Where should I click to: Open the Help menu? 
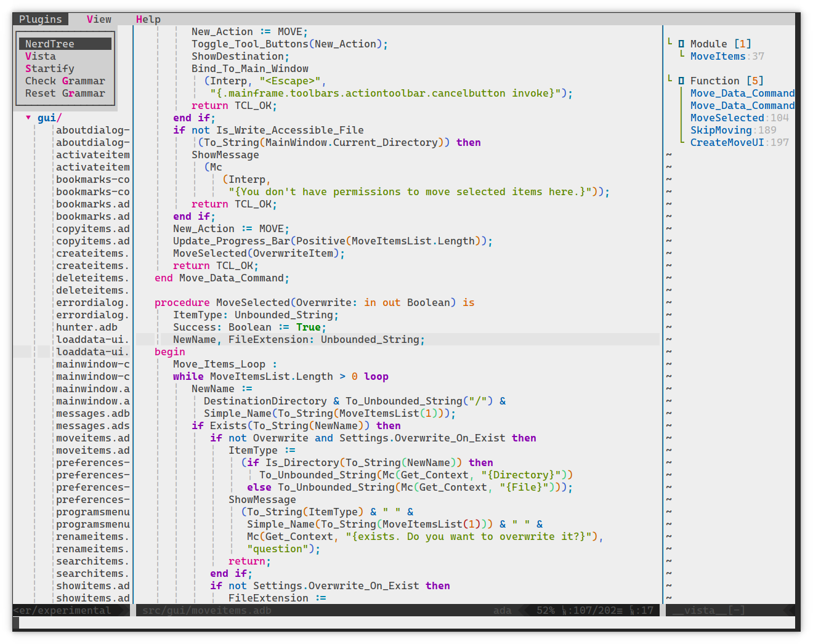(148, 19)
